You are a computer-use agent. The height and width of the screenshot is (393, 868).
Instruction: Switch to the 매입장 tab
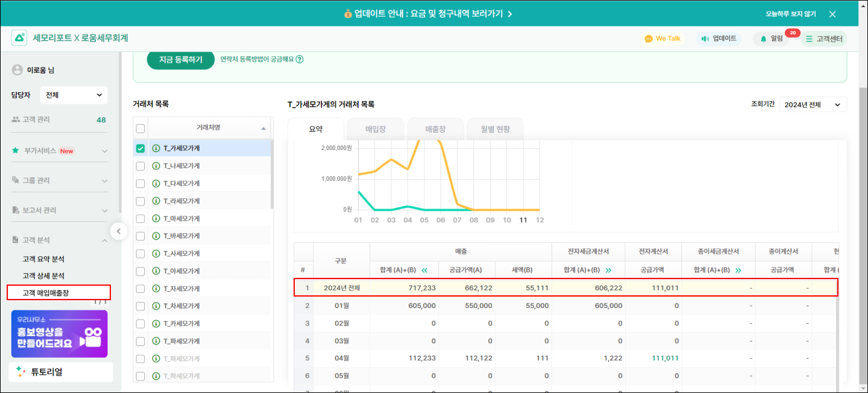(x=376, y=129)
